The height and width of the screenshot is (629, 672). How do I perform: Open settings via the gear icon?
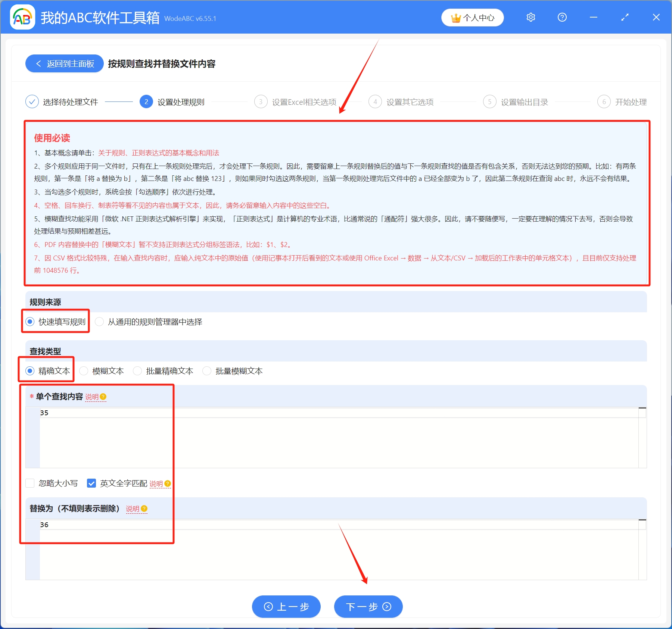(531, 17)
